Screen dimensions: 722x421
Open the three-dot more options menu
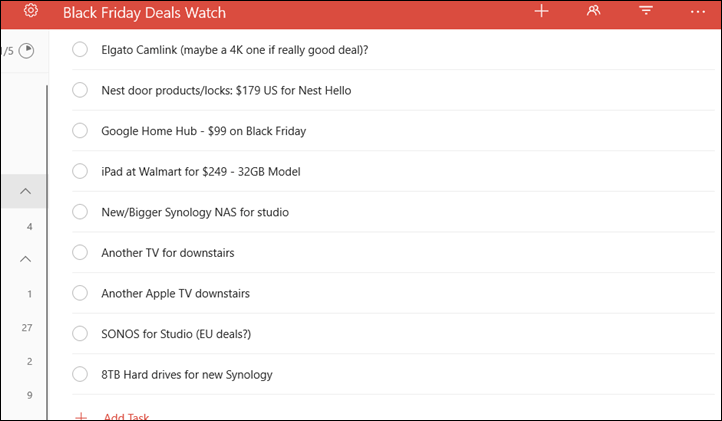pyautogui.click(x=698, y=12)
